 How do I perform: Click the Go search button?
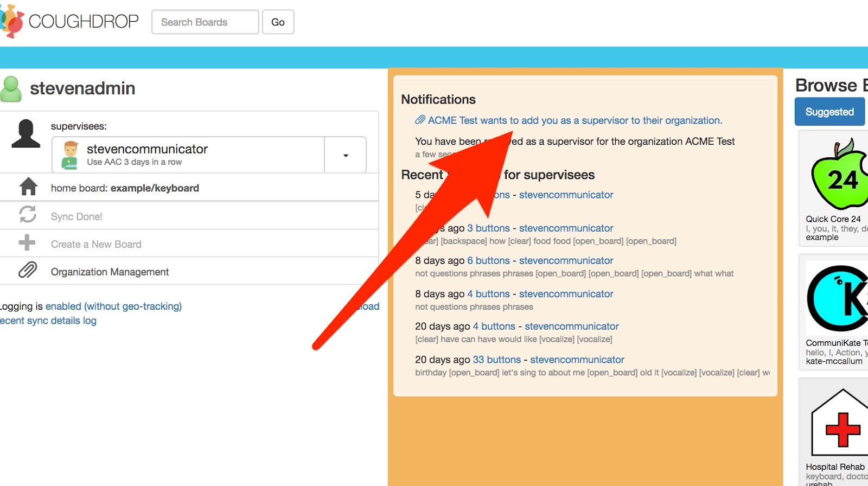278,22
